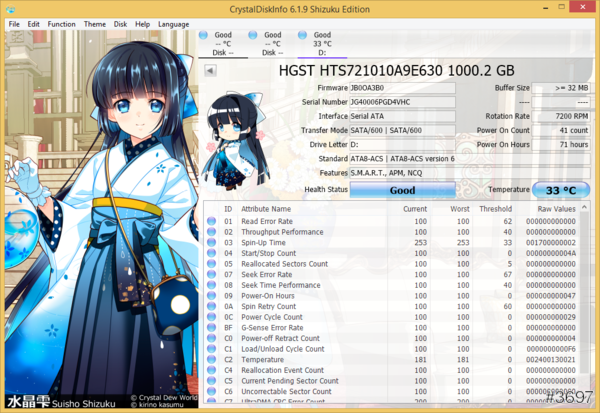Click the previous disk arrow icon

(211, 71)
